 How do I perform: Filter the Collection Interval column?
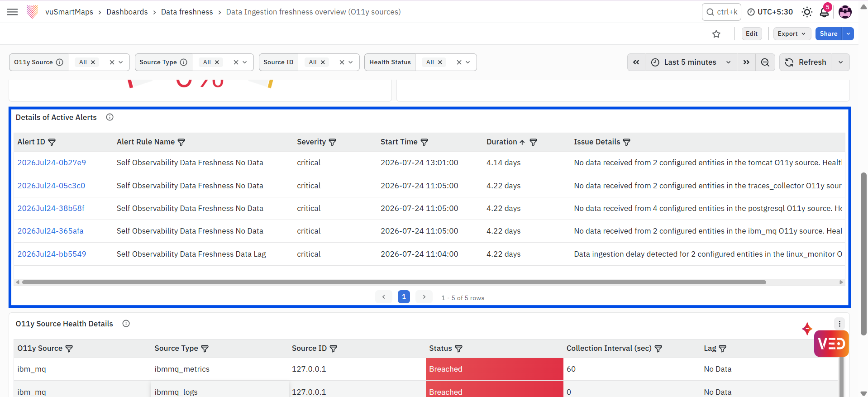click(x=658, y=349)
